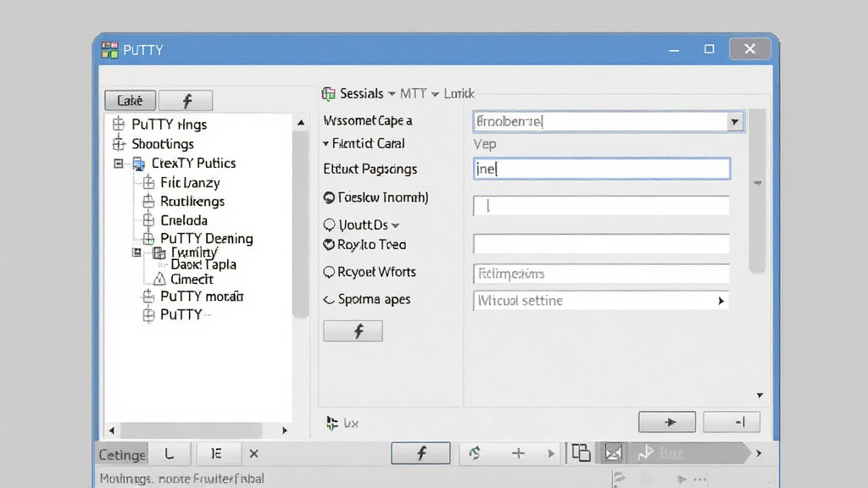The image size is (868, 488).
Task: Expand Fitc lvanzy tree node
Action: click(x=148, y=182)
